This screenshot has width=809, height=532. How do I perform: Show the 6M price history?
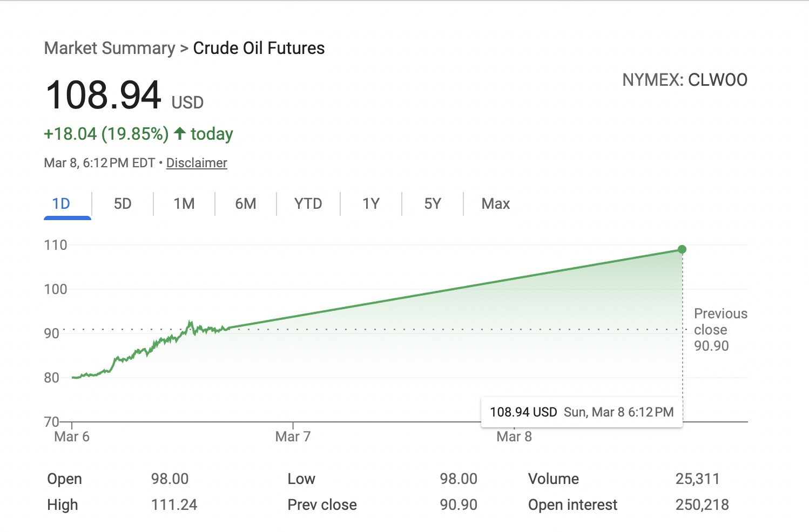pos(246,204)
